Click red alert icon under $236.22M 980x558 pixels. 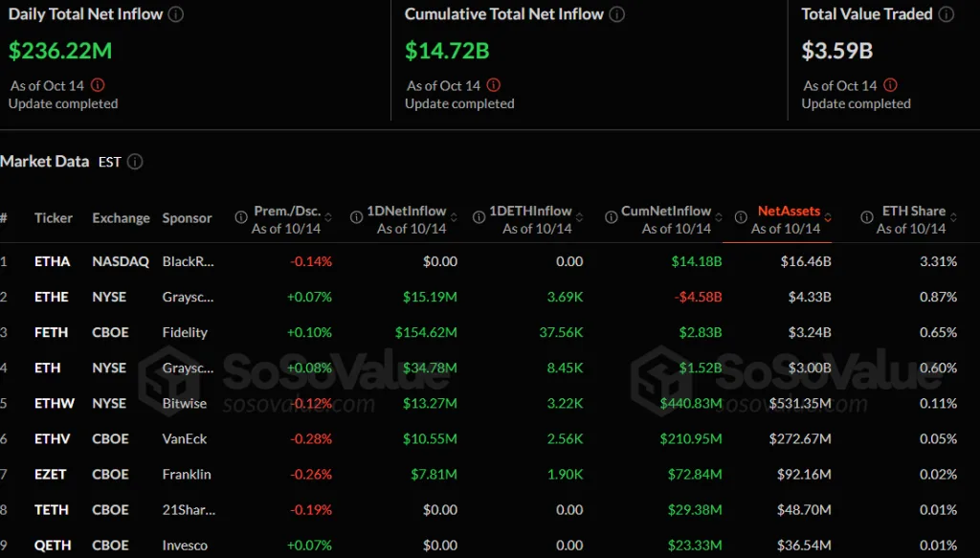click(98, 85)
